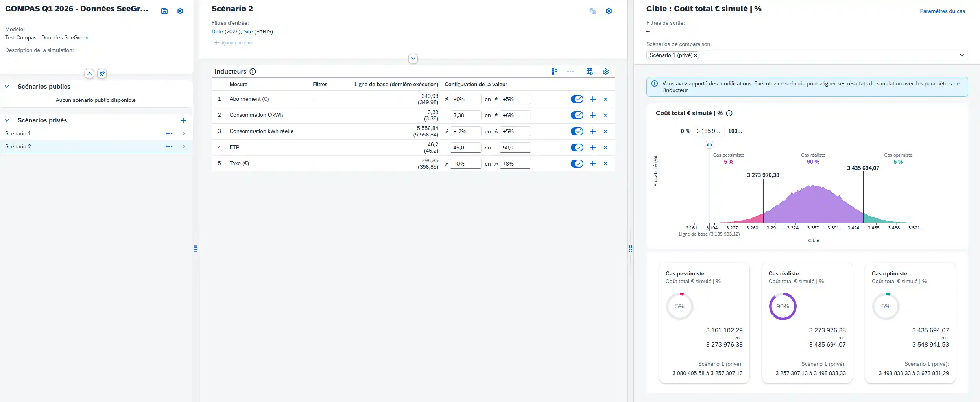Screen dimensions: 980x402
Task: Open simulation settings gear beside title
Action: click(181, 11)
